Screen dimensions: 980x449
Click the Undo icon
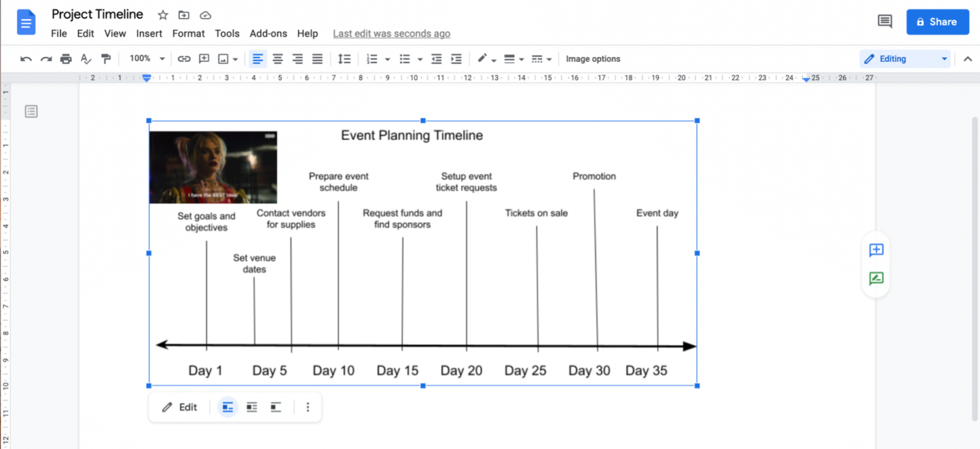click(x=26, y=58)
